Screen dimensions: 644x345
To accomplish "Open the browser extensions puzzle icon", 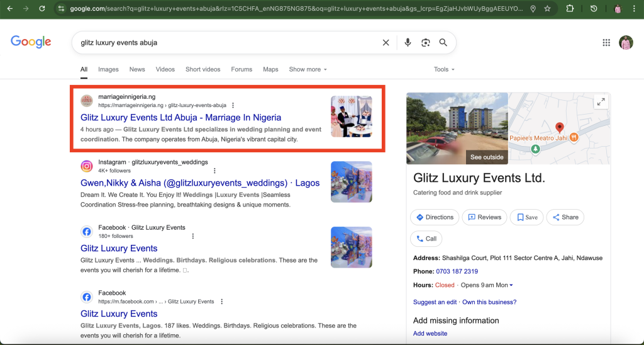I will point(570,8).
